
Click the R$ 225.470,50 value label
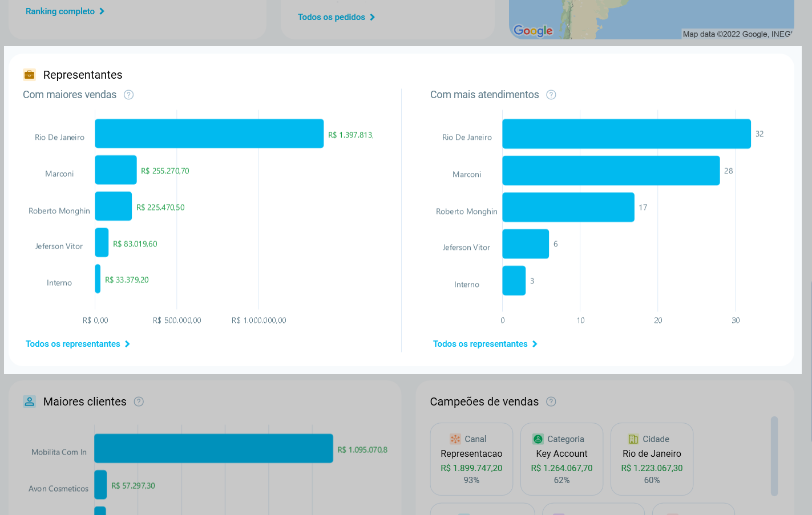[x=160, y=208]
